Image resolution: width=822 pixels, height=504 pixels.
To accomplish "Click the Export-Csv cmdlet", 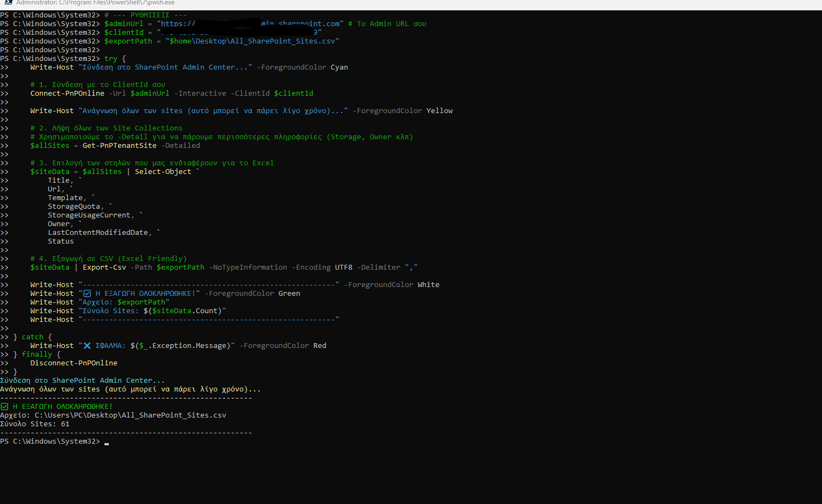I will point(104,267).
